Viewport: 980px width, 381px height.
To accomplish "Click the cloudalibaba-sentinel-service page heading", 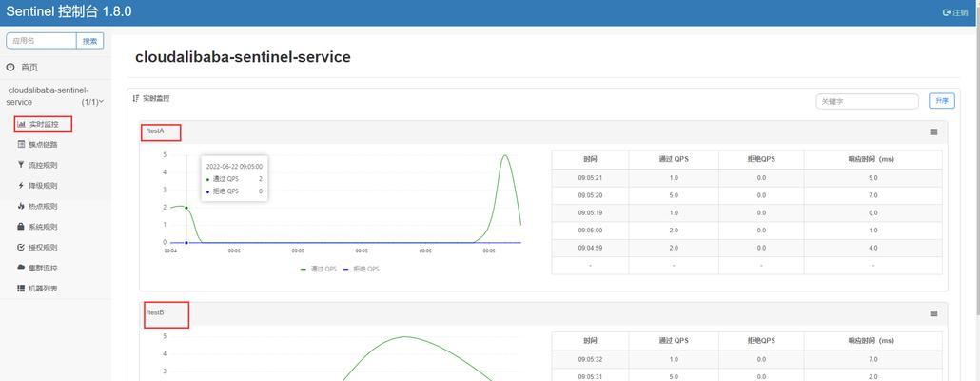I will tap(243, 57).
